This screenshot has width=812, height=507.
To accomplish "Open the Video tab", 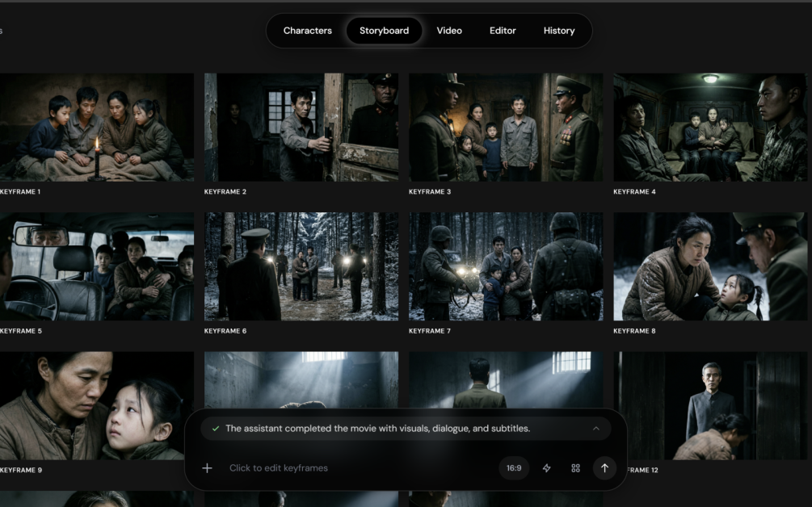I will tap(449, 31).
